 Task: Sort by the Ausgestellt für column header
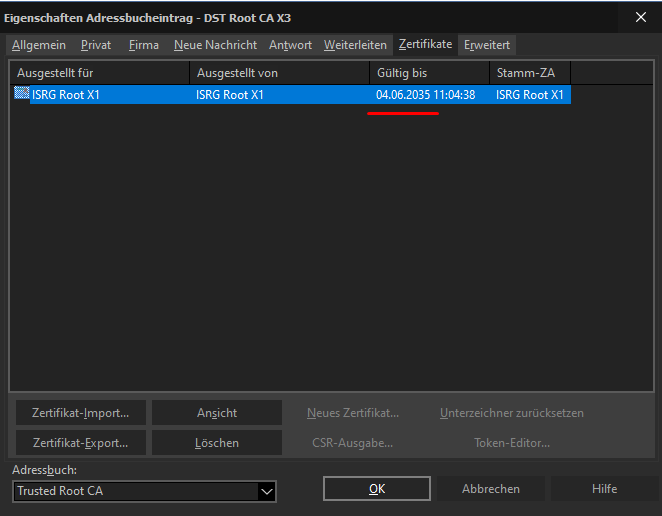pos(100,73)
